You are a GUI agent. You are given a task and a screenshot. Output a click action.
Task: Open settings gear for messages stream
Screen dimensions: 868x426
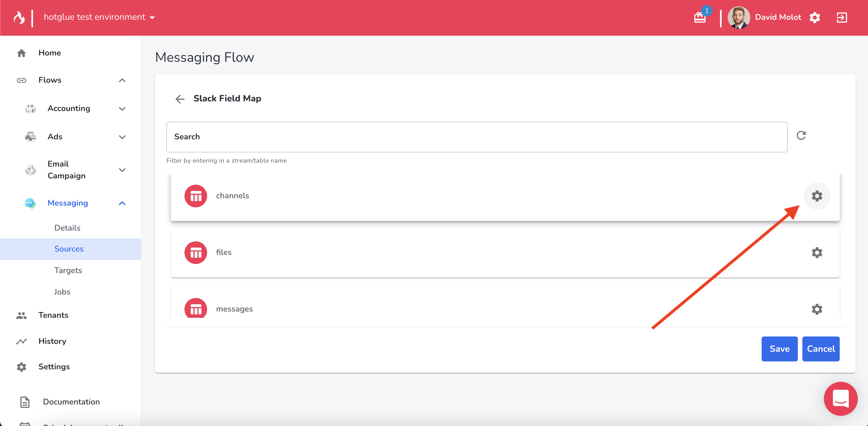817,309
